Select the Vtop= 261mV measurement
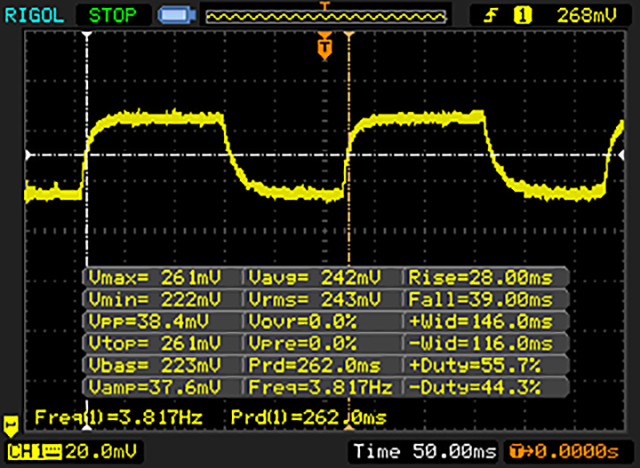 point(155,344)
